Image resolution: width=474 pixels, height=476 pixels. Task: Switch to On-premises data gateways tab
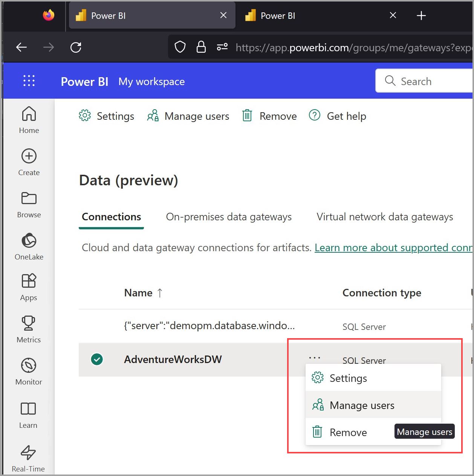pyautogui.click(x=229, y=217)
